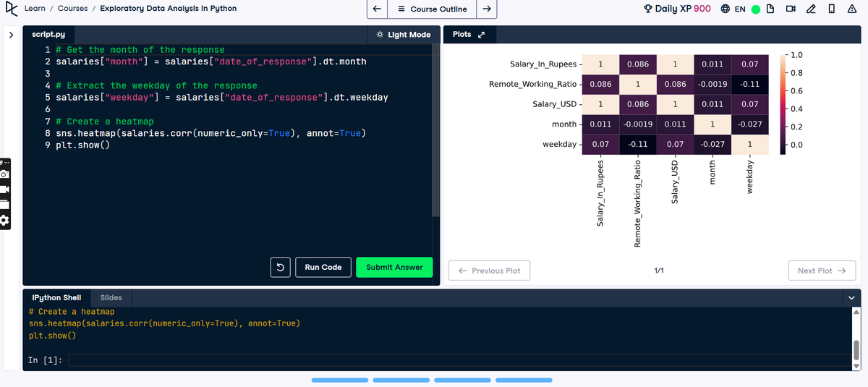Click the Remote_Working_Ratio y-axis label
Screen dimensions: 868x387
(x=532, y=85)
